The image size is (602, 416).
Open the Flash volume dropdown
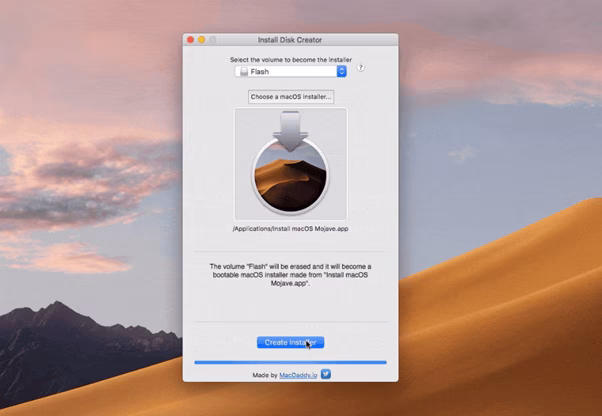291,71
